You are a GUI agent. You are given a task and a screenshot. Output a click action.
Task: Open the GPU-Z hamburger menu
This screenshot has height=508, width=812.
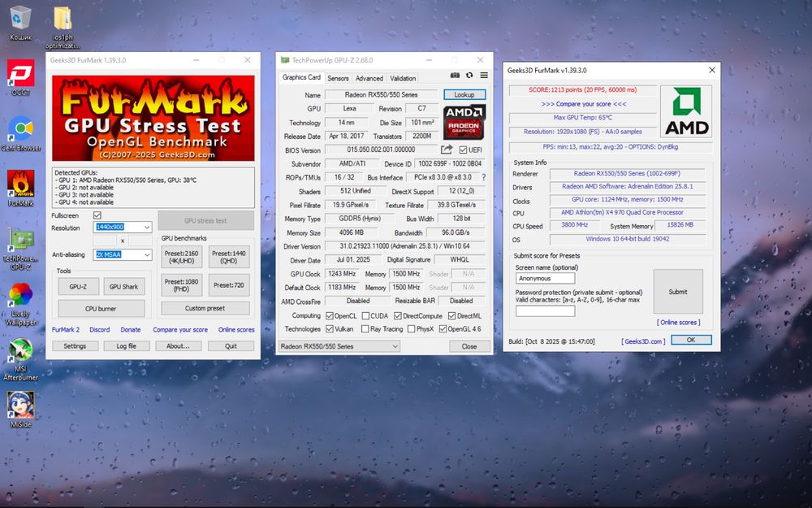(x=484, y=76)
